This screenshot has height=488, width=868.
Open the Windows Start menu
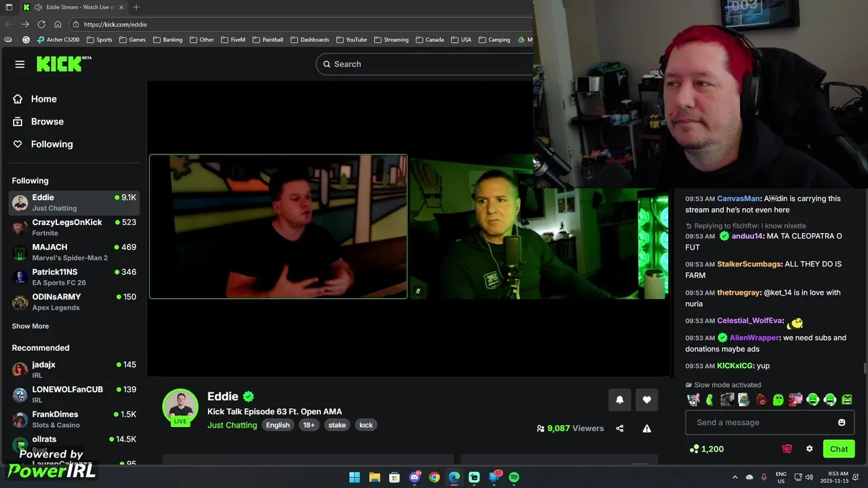355,477
